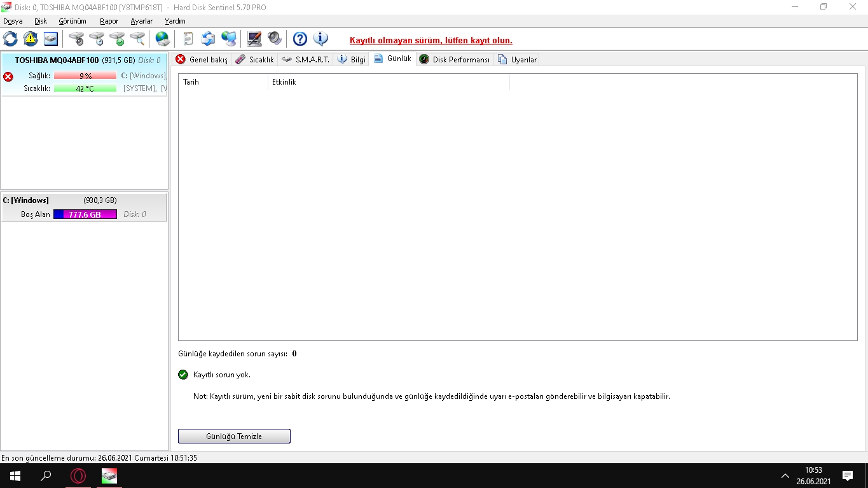Click the globe with monitor network icon

pyautogui.click(x=229, y=39)
